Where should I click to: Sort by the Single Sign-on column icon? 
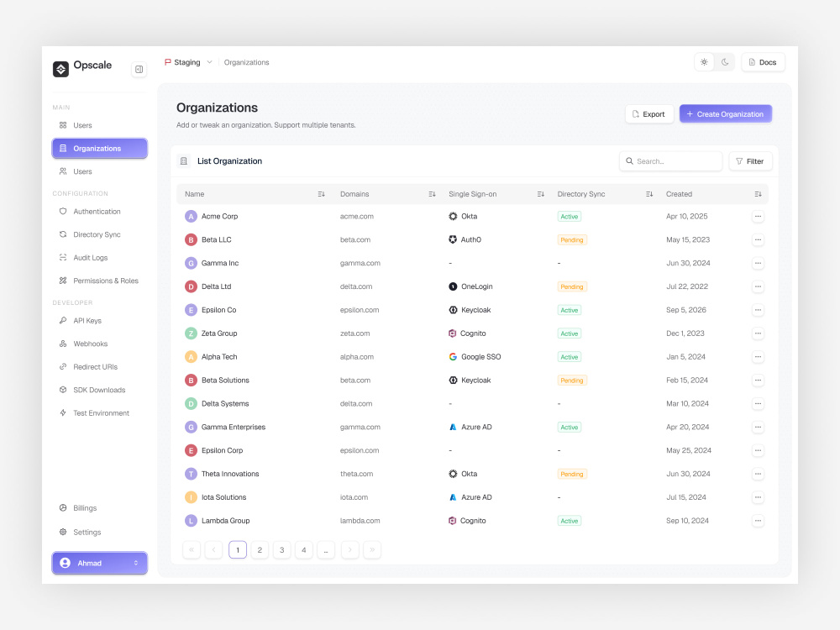(x=541, y=194)
